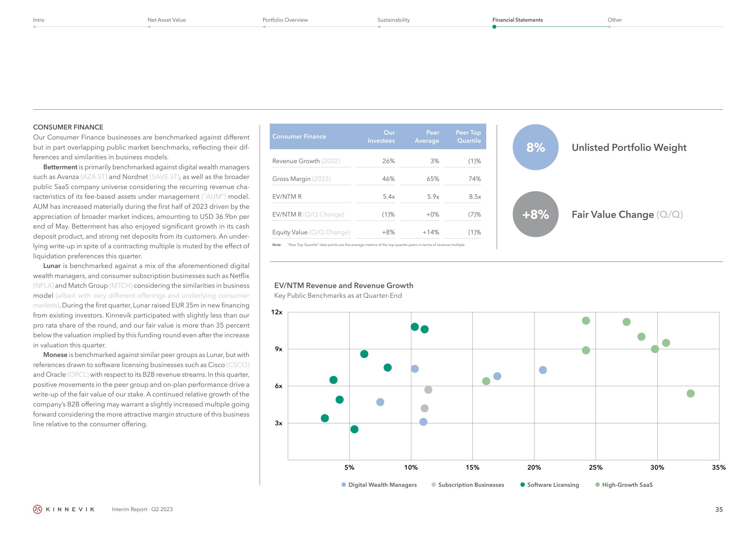Open the Portfolio Overview tab

[x=285, y=20]
